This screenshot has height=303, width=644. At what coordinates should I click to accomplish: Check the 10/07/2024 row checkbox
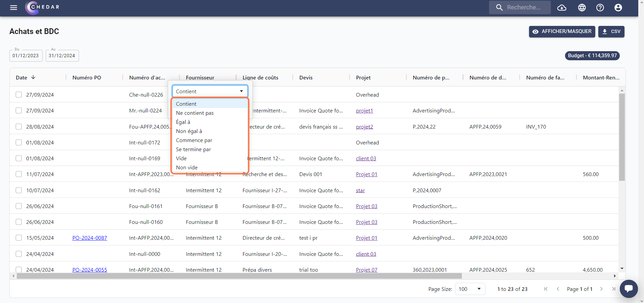coord(19,190)
